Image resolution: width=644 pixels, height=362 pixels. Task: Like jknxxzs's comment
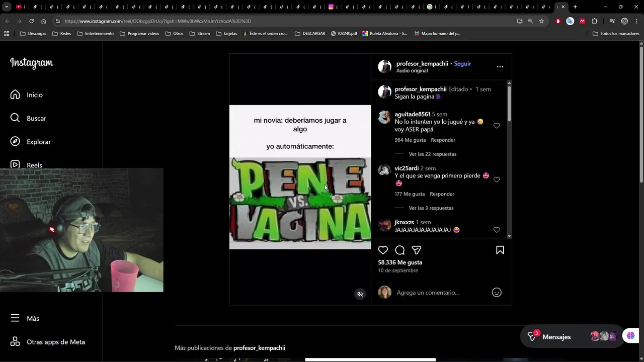[x=497, y=230]
